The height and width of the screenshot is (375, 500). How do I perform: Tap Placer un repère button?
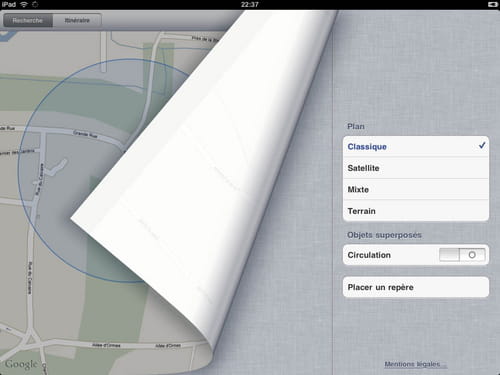(x=416, y=287)
